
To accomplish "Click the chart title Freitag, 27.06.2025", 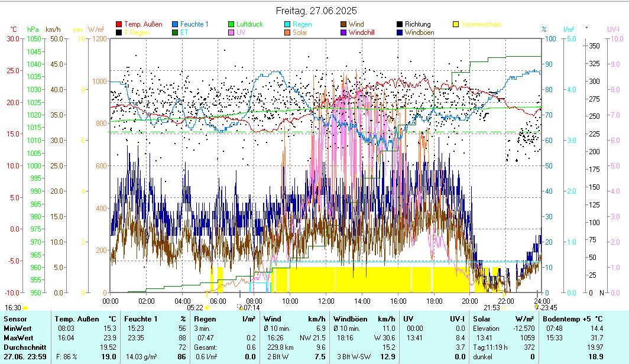I will click(x=316, y=11).
